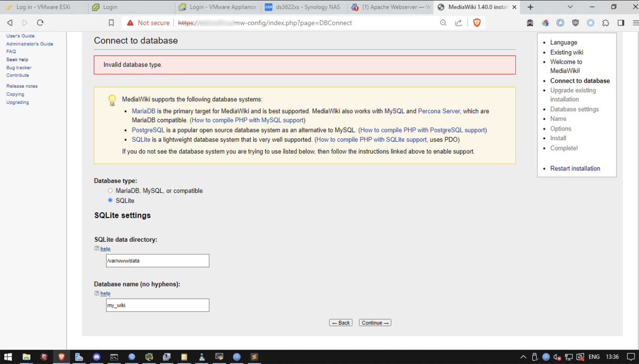Open Discord from the taskbar
Image resolution: width=639 pixels, height=364 pixels.
click(96, 357)
